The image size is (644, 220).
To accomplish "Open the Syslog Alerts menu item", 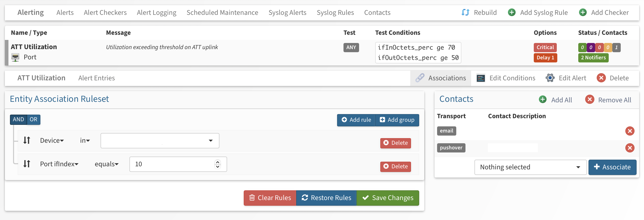I will pyautogui.click(x=287, y=13).
